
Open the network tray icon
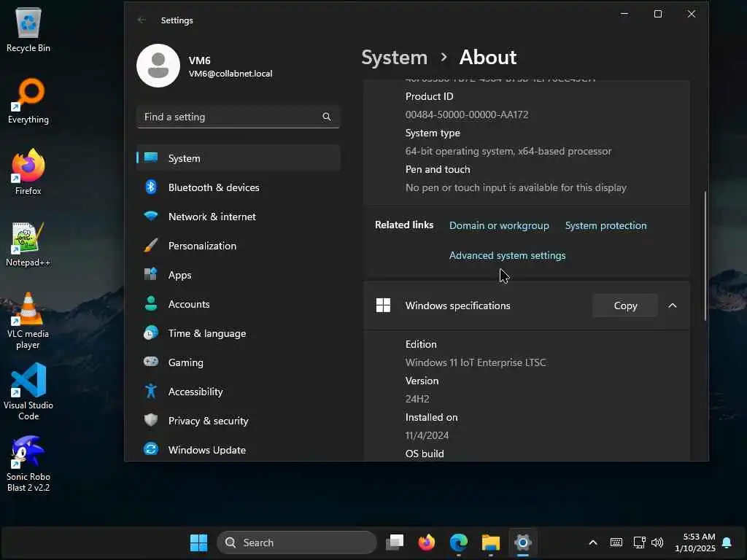pyautogui.click(x=639, y=542)
